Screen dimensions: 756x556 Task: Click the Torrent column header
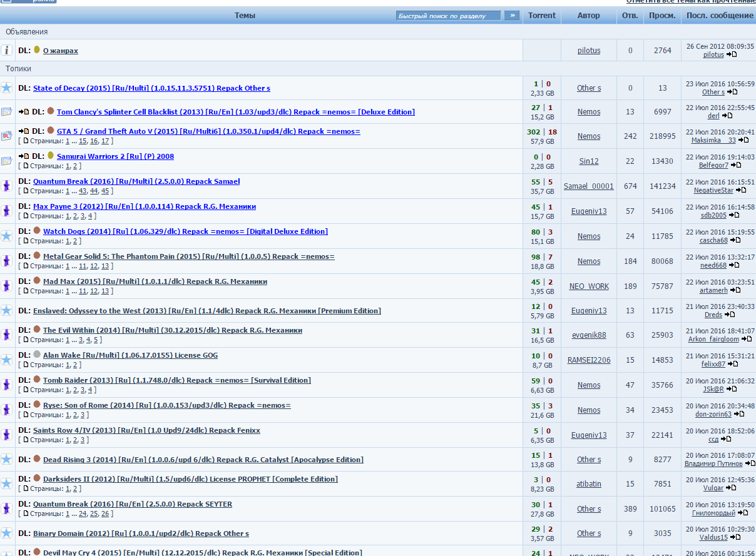[x=541, y=16]
